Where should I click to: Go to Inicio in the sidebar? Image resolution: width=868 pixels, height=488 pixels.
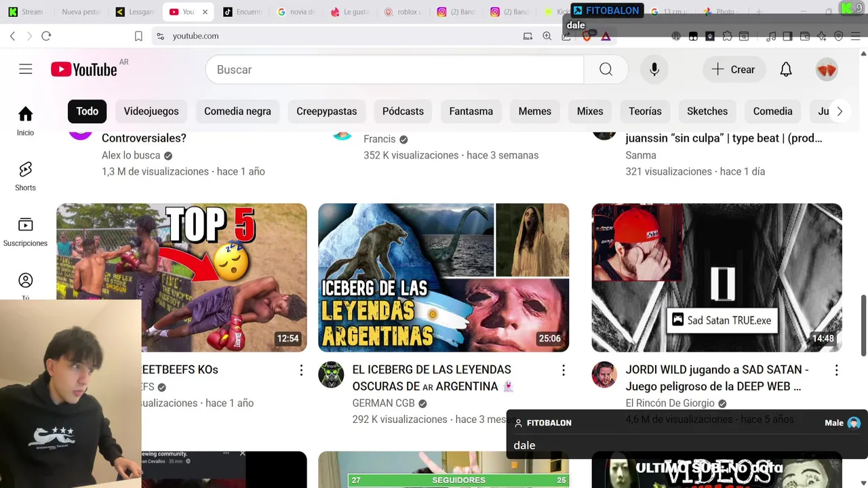(25, 121)
